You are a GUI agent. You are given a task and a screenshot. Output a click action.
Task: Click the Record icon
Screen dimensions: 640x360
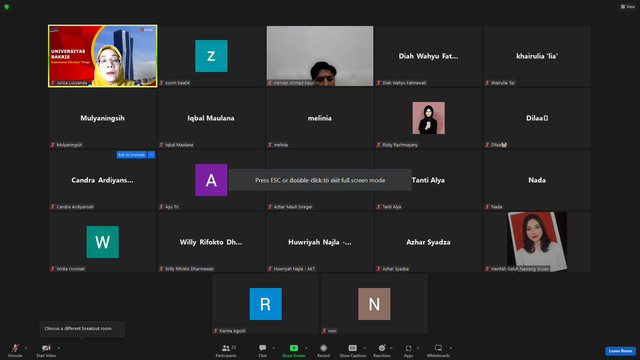point(323,348)
